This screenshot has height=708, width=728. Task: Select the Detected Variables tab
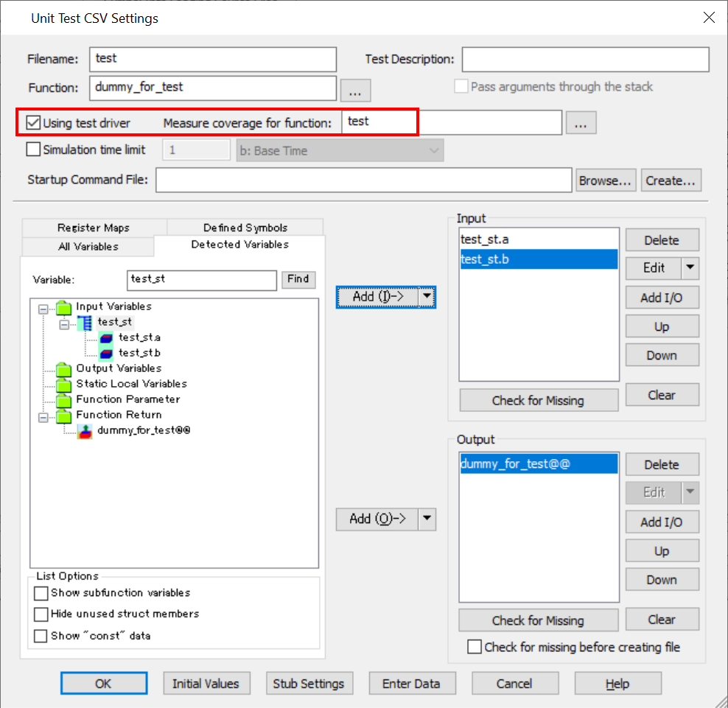[239, 245]
